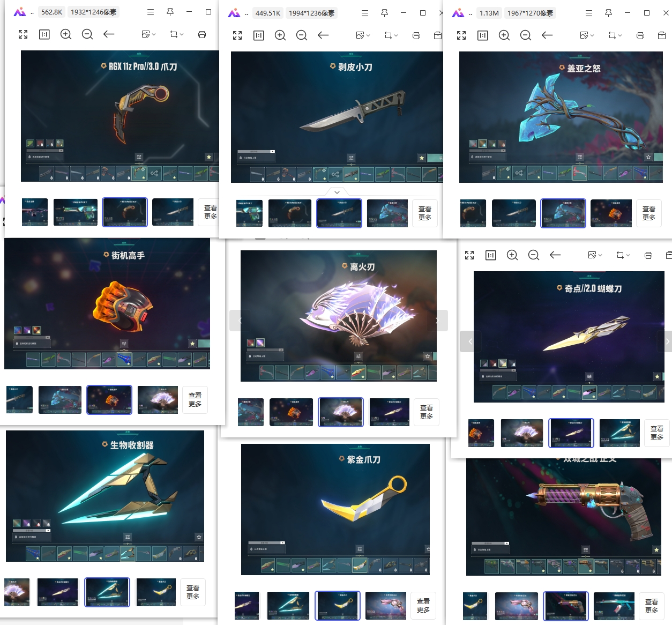This screenshot has height=625, width=672.
Task: Click 查看更多 button below 街机高手 image
Action: click(x=195, y=400)
